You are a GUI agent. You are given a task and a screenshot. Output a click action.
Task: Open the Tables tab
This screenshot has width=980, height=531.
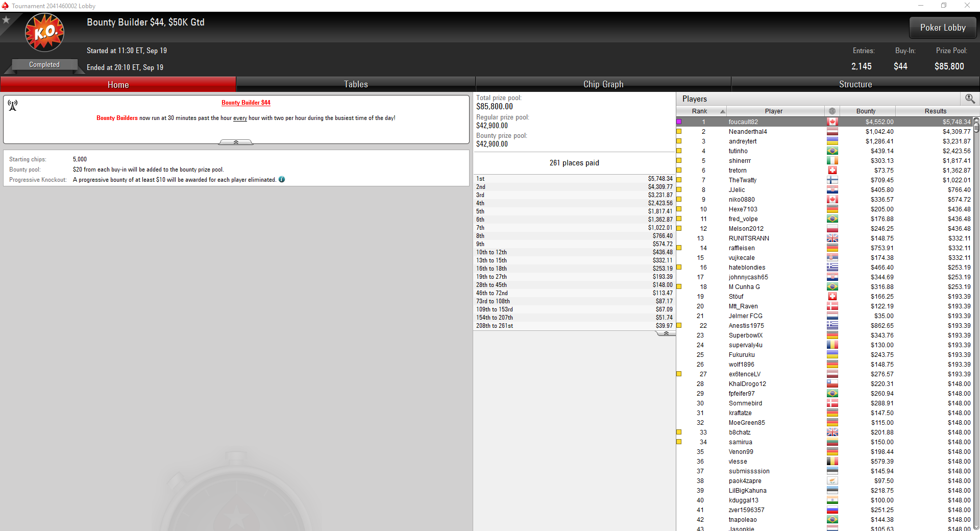point(356,84)
